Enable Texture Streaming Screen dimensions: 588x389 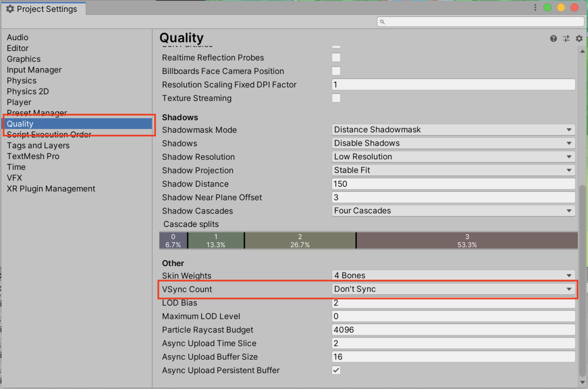pyautogui.click(x=336, y=97)
